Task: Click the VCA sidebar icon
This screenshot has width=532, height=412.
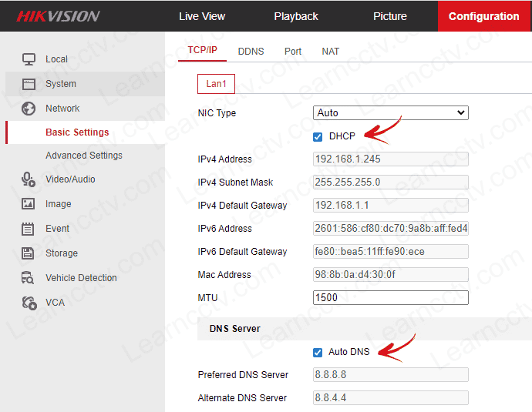Action: click(x=29, y=303)
